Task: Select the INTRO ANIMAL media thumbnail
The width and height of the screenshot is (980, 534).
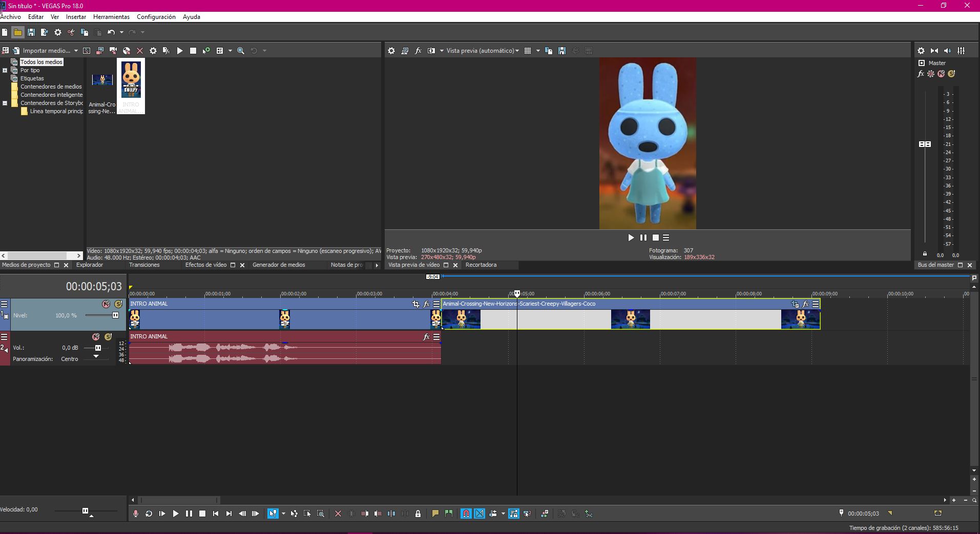Action: coord(131,86)
